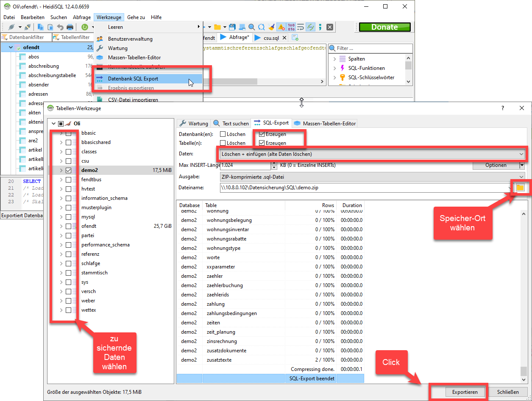The image size is (532, 401).
Task: Click the Filter box in helper panel
Action: click(x=370, y=48)
